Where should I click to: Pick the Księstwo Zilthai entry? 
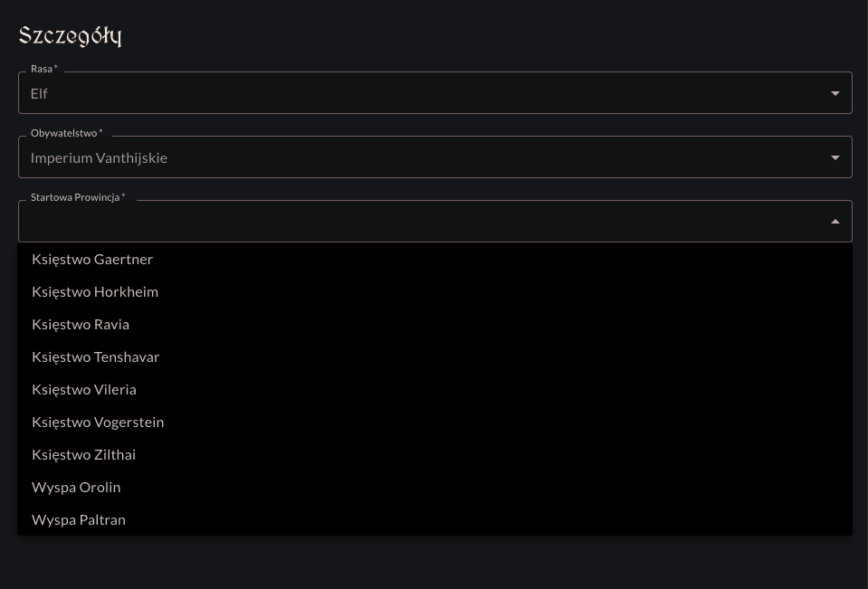(x=435, y=455)
